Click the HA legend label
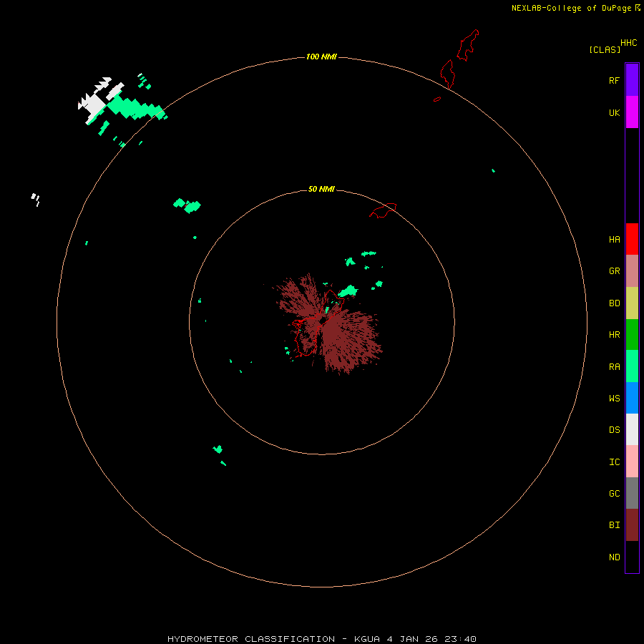 614,239
